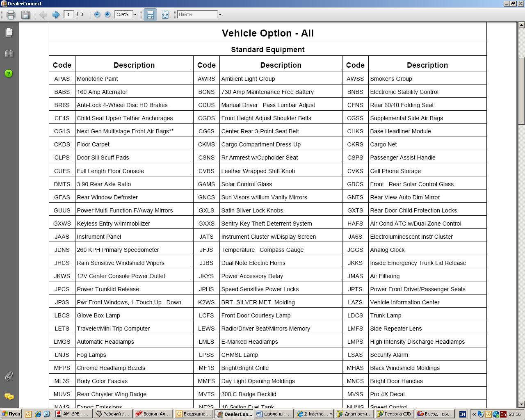Switch to the Входящие taskbar window
This screenshot has width=525, height=420.
(x=193, y=414)
